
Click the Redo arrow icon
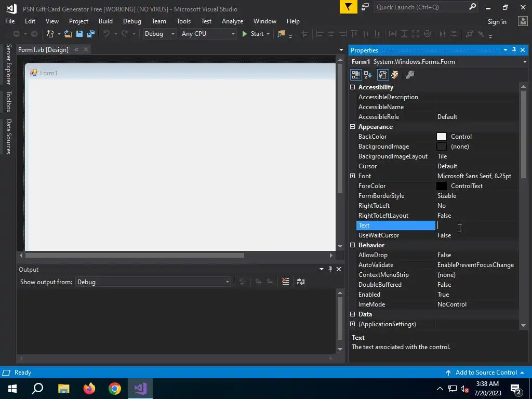coord(125,34)
